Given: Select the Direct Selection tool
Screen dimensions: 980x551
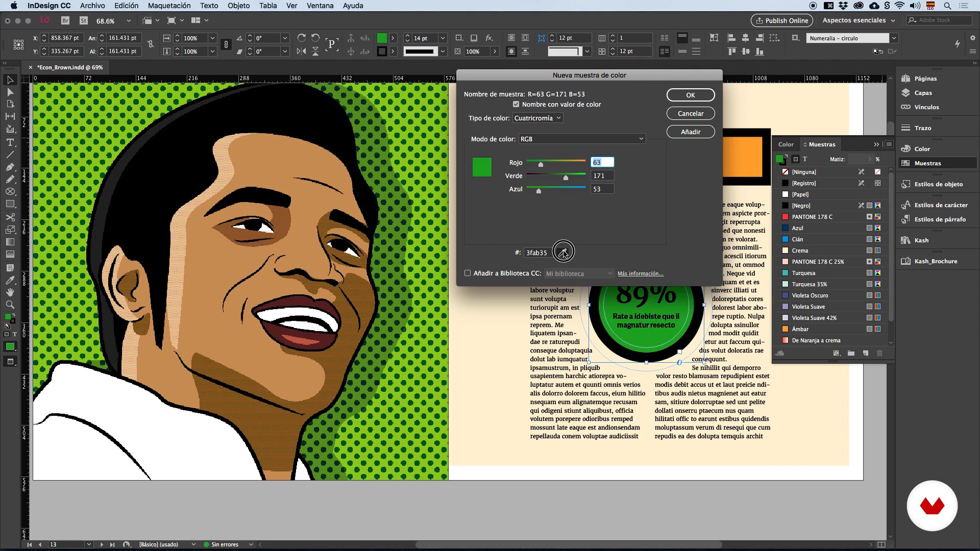Looking at the screenshot, I should tap(10, 92).
